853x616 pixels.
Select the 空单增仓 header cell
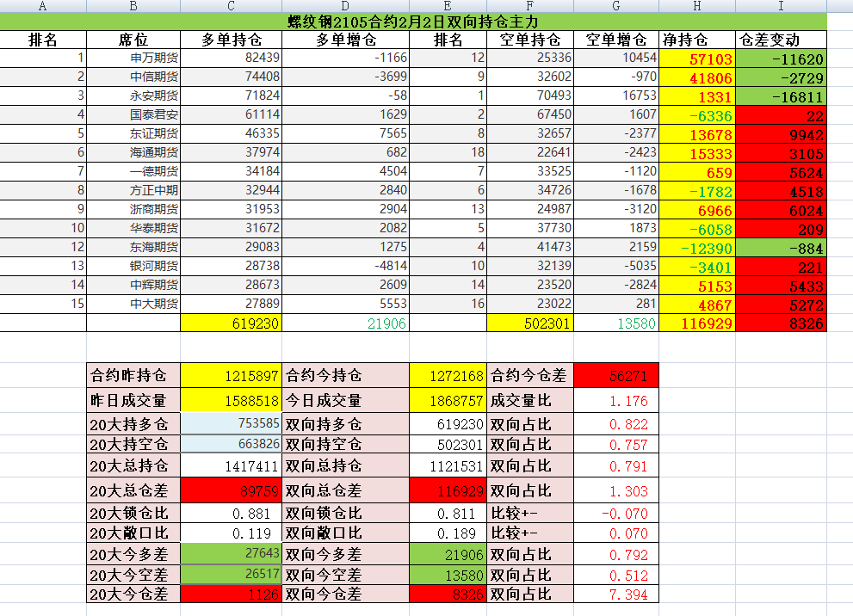616,40
